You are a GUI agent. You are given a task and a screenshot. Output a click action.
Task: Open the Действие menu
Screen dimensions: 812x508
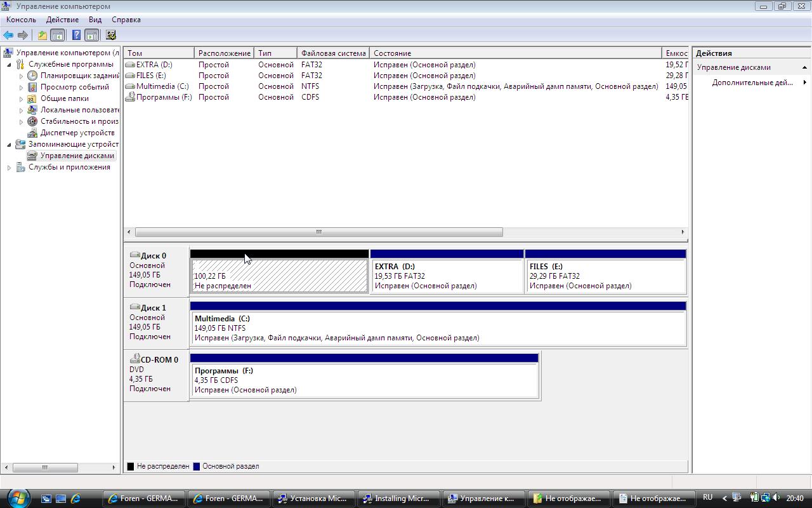point(62,20)
